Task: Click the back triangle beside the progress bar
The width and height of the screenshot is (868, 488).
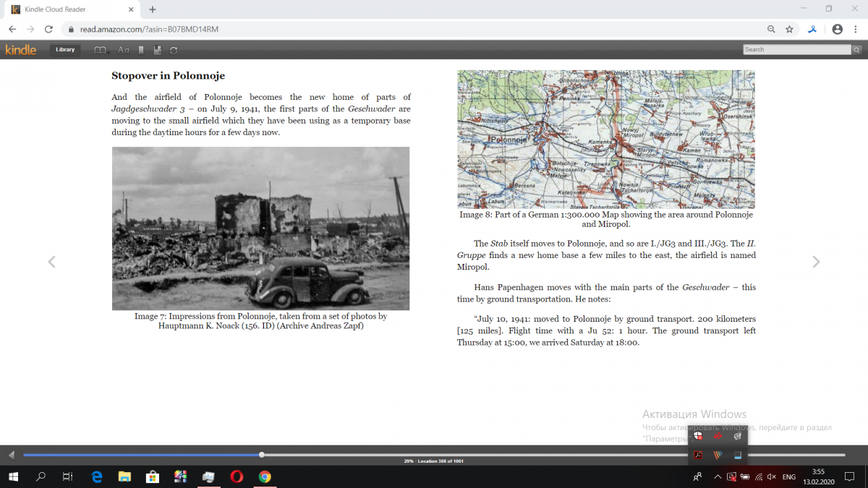Action: (11, 455)
